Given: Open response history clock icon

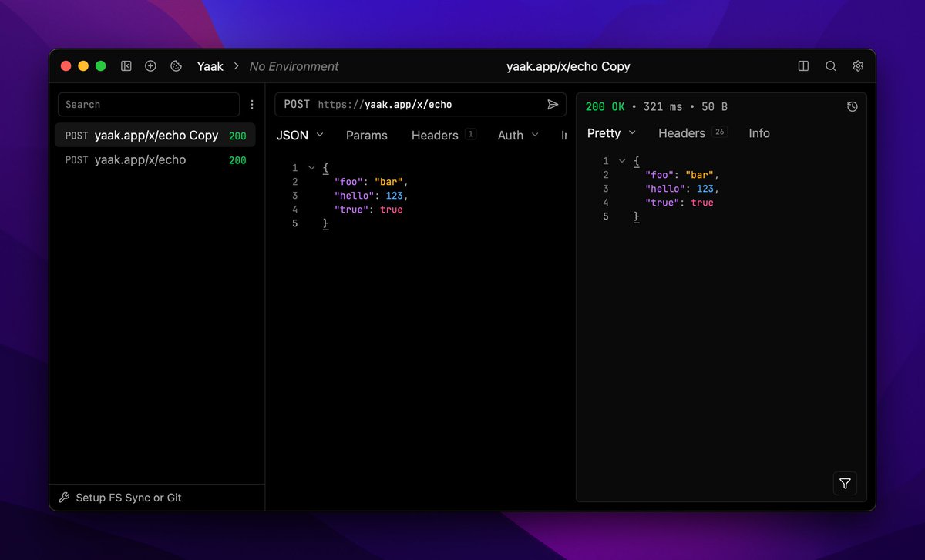Looking at the screenshot, I should coord(852,107).
